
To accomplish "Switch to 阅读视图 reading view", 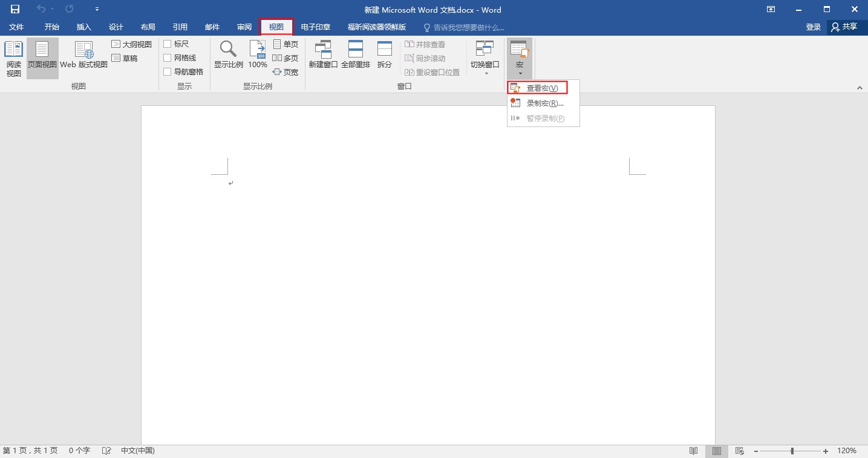I will pos(13,57).
